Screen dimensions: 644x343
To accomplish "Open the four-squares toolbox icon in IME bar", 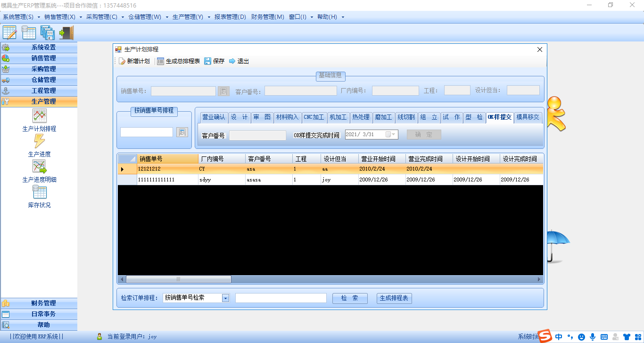I will coord(637,337).
